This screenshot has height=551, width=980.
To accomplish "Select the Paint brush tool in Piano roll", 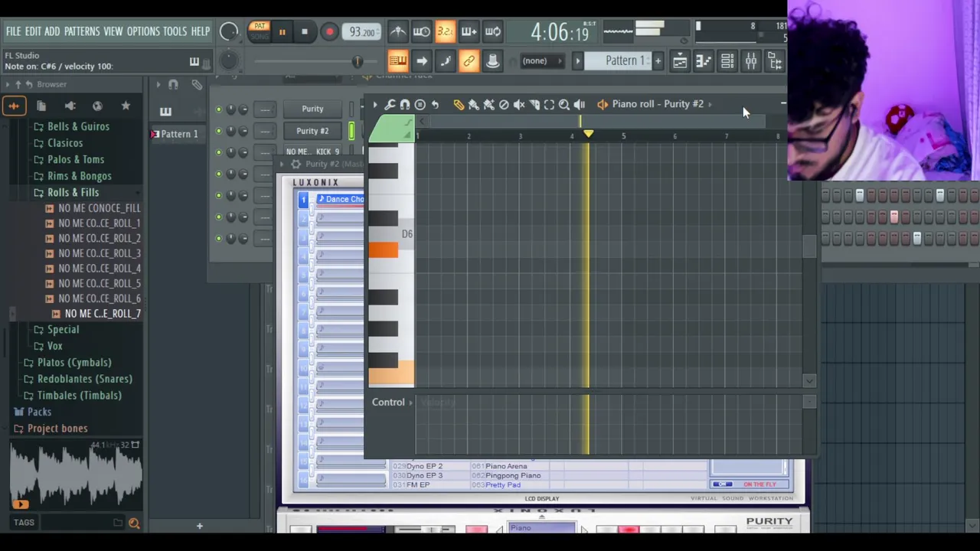I will pos(474,104).
